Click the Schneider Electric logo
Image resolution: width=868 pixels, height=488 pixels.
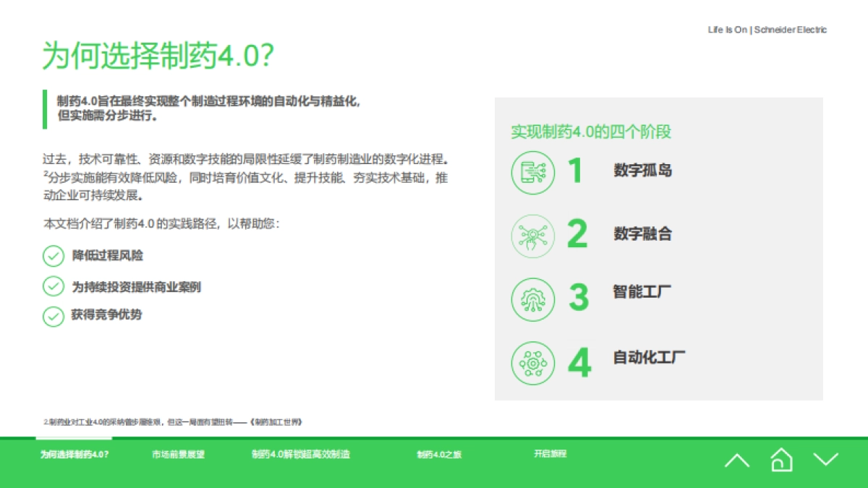click(767, 30)
